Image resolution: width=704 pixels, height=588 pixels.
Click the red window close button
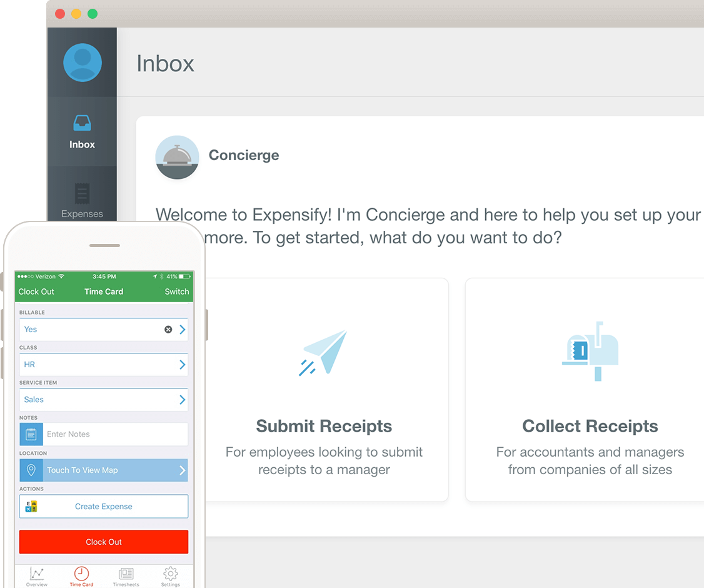coord(60,14)
